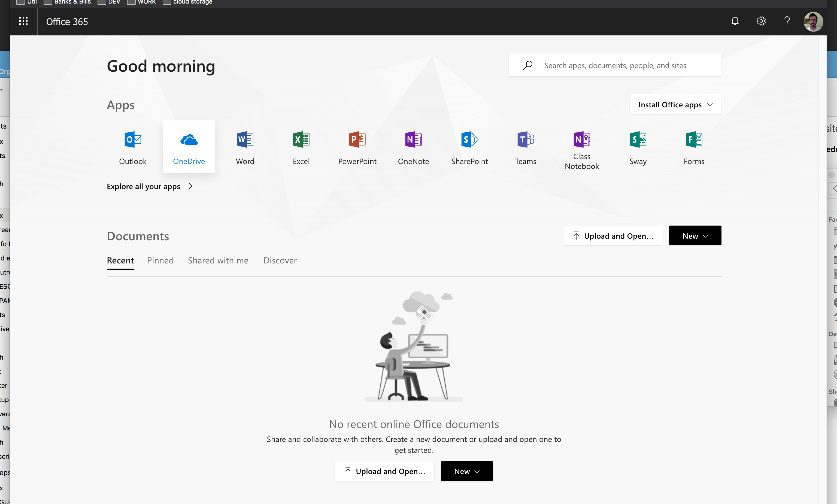
Task: Follow the Explore all your apps link
Action: pos(149,186)
